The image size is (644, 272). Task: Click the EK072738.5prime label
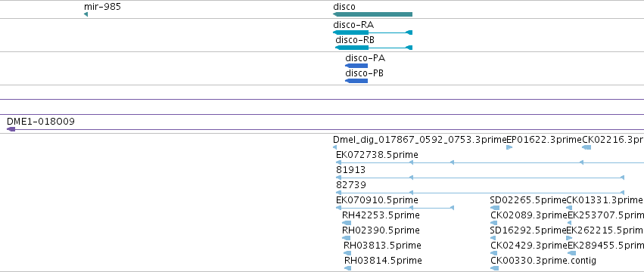(x=377, y=155)
